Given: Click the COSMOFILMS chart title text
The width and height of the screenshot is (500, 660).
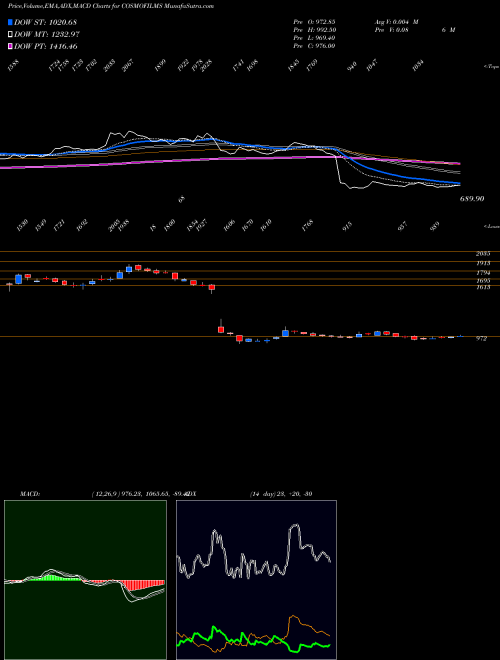Looking at the screenshot, I should pos(111,6).
